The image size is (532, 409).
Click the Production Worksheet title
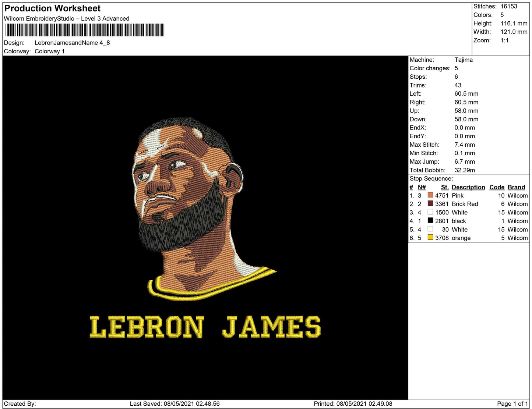click(x=52, y=8)
